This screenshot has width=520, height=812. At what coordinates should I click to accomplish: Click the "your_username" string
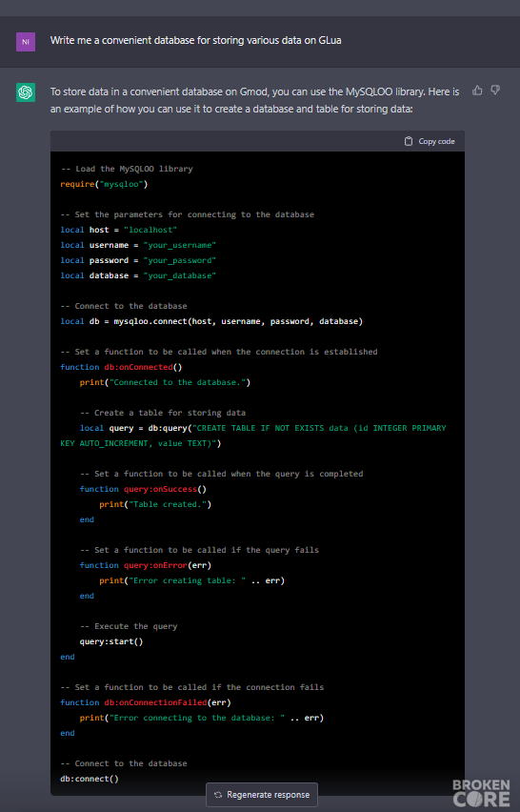coord(180,245)
